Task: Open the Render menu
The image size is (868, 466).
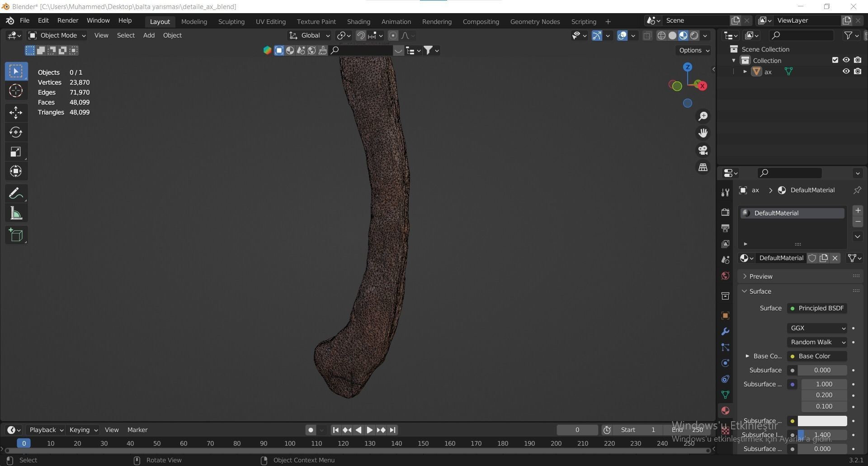Action: pyautogui.click(x=67, y=20)
